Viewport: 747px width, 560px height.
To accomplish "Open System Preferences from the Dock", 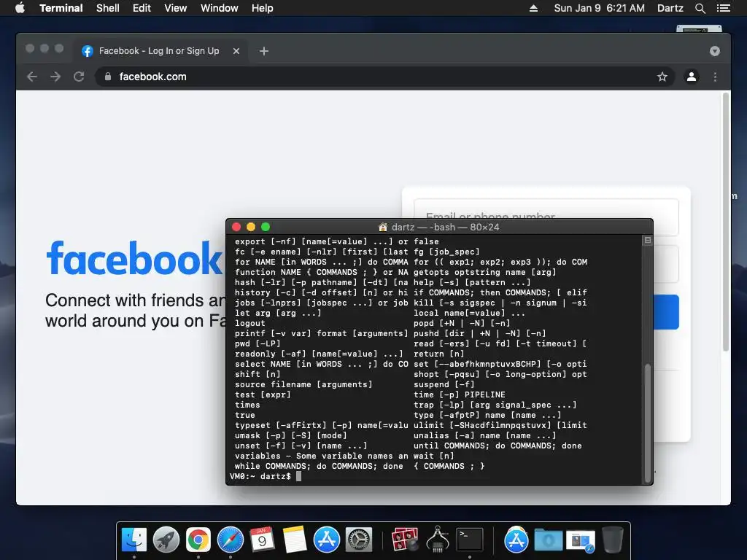I will 359,540.
